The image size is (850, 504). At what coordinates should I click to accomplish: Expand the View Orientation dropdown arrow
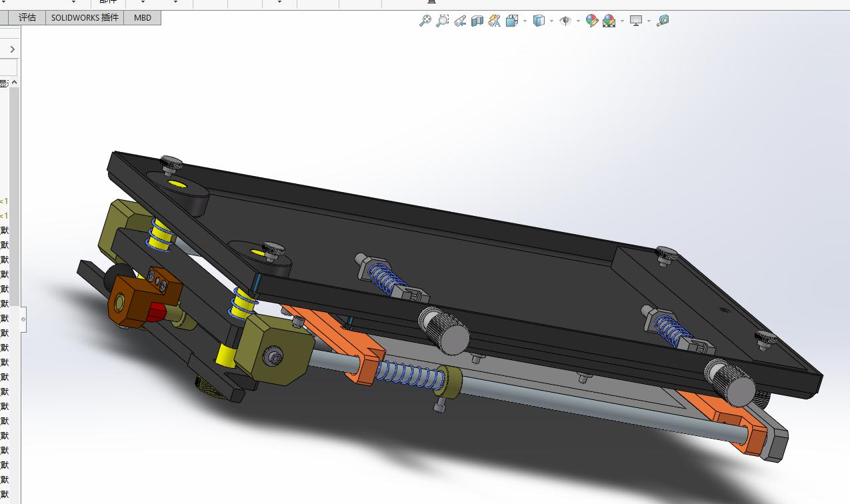[x=525, y=21]
